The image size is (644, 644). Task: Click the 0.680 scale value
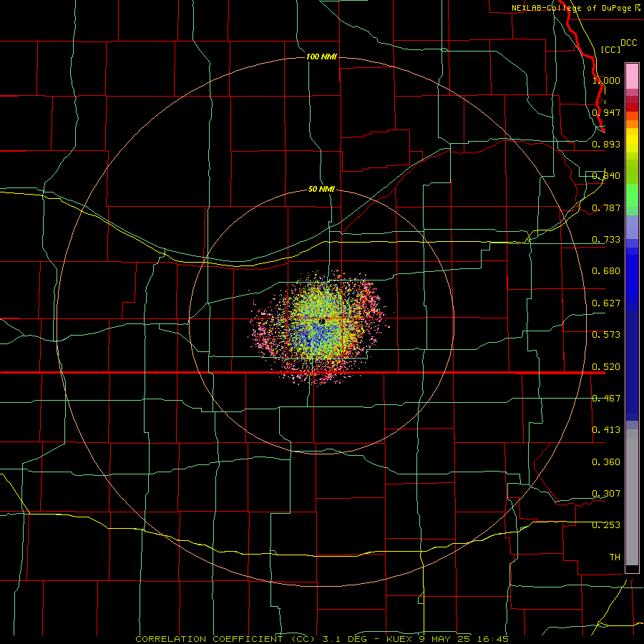[x=606, y=271]
